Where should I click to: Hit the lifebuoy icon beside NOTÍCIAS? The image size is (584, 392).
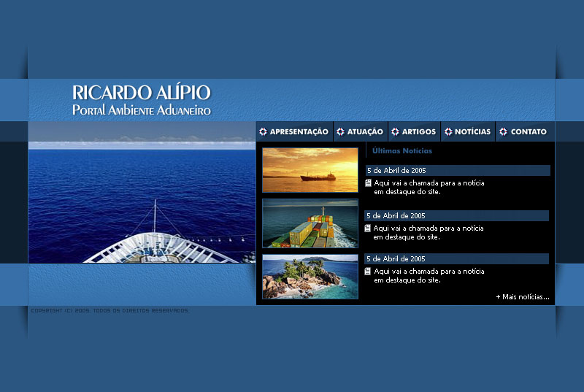pos(448,132)
